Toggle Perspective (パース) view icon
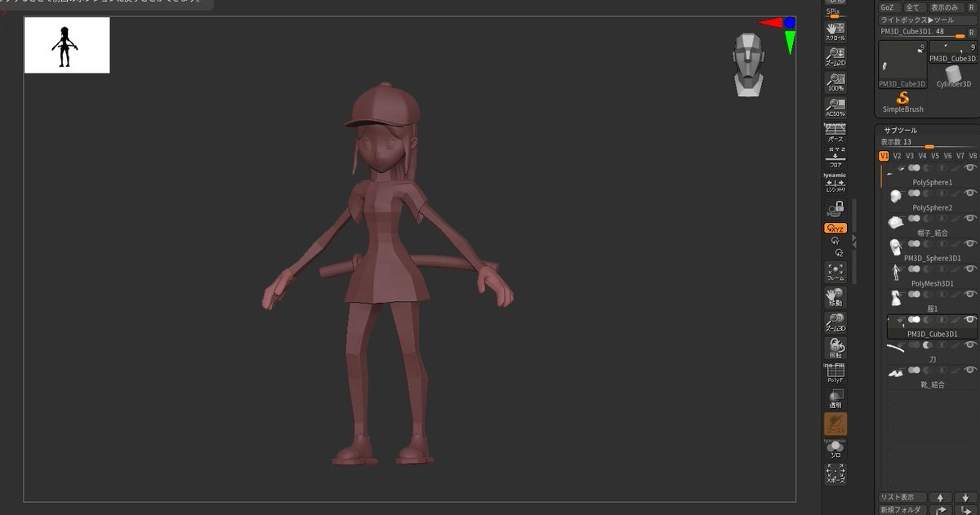Image resolution: width=980 pixels, height=515 pixels. pyautogui.click(x=835, y=133)
